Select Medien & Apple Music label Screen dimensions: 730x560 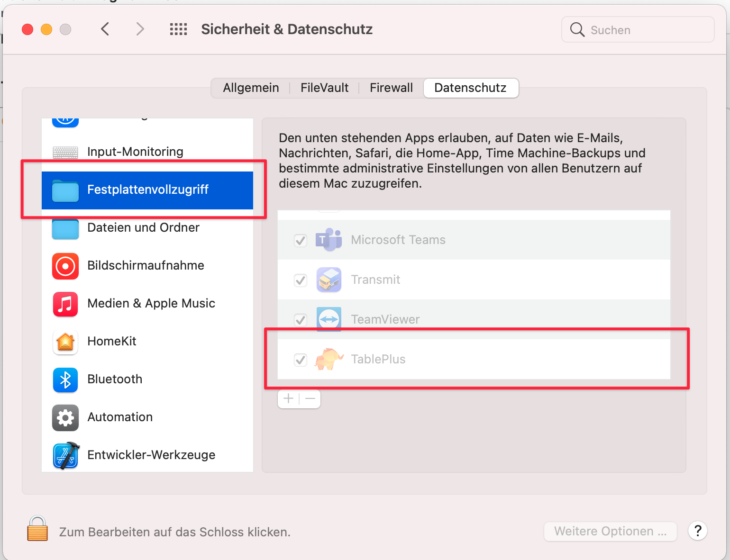pos(151,303)
